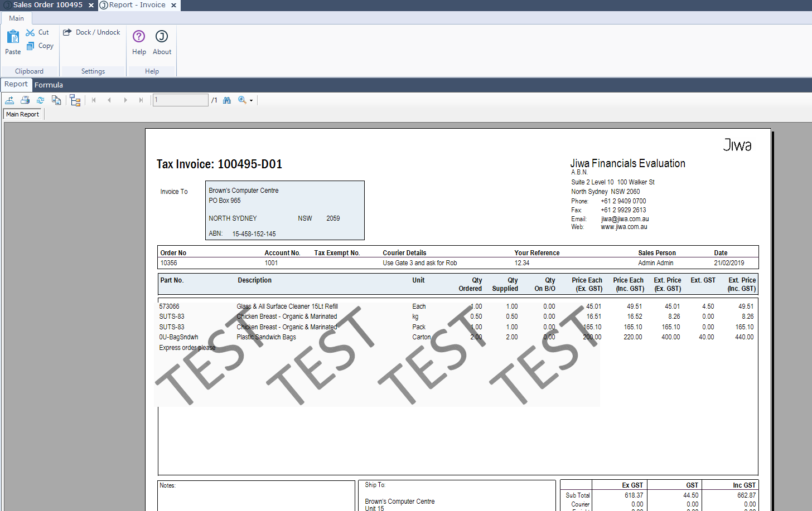The image size is (812, 511).
Task: Click the page number input field
Action: click(180, 100)
